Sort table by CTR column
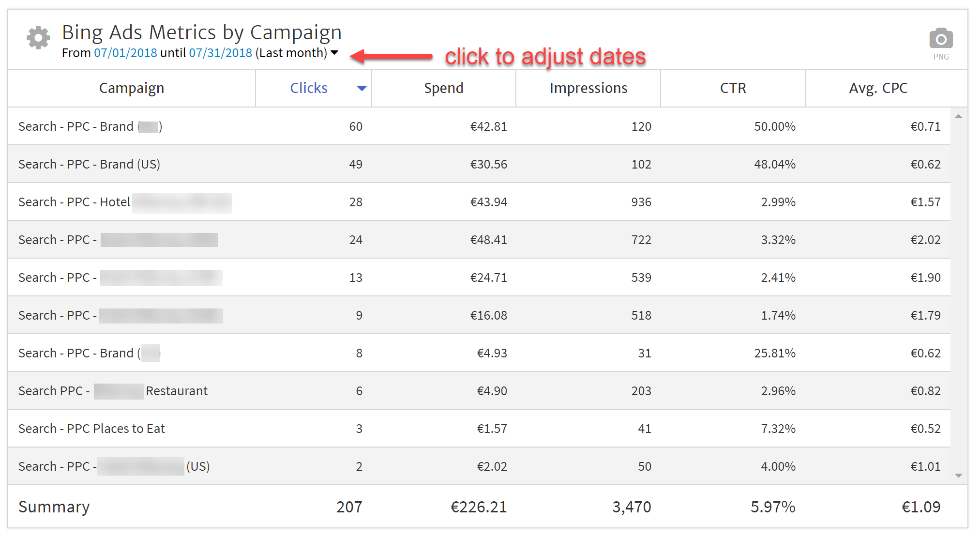Viewport: 980px width, 540px height. coord(733,88)
